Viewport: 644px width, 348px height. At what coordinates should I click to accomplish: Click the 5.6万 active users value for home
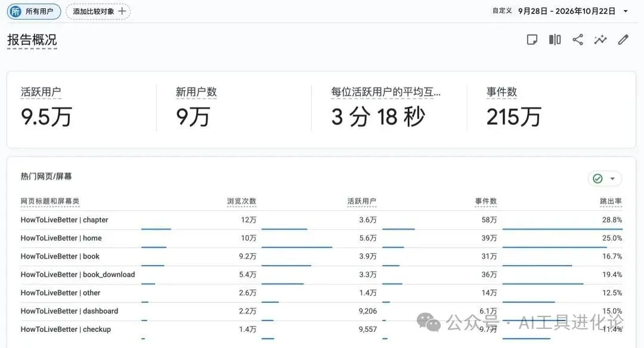pos(367,238)
